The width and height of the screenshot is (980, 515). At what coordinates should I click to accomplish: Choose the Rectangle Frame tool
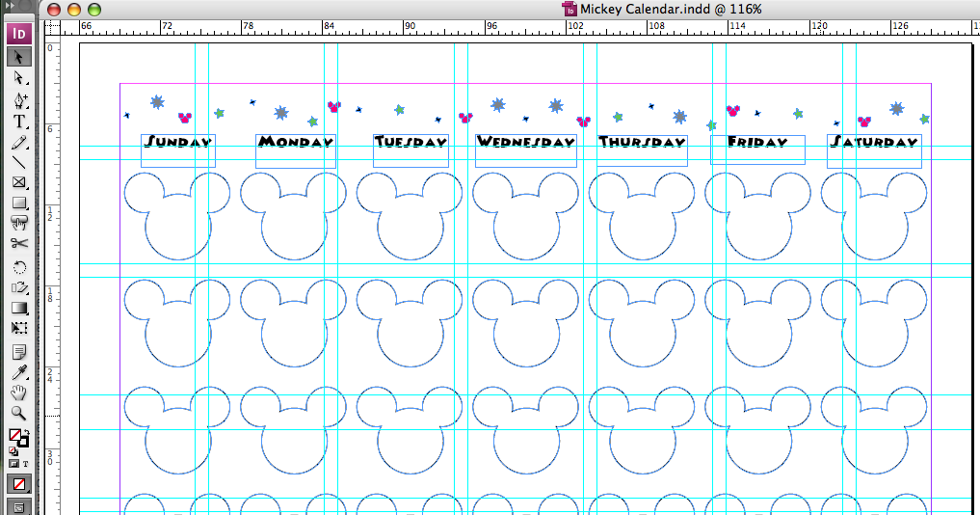coord(18,182)
